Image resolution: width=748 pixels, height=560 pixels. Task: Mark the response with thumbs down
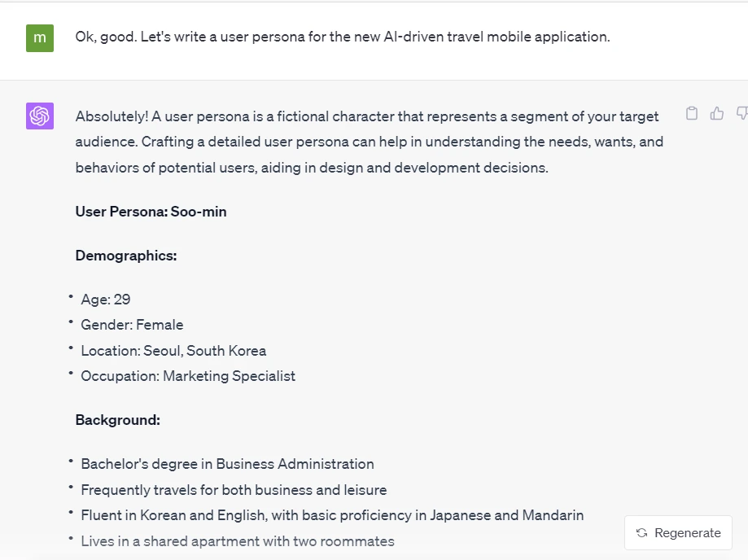coord(741,113)
